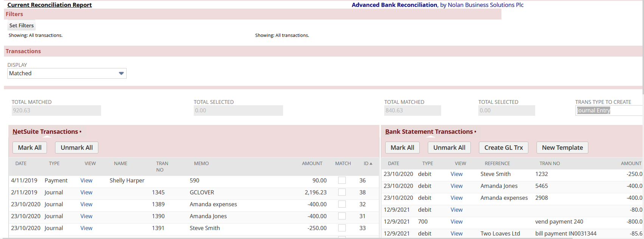Click Mark All under Bank Statement Transactions
The width and height of the screenshot is (644, 239).
(402, 148)
